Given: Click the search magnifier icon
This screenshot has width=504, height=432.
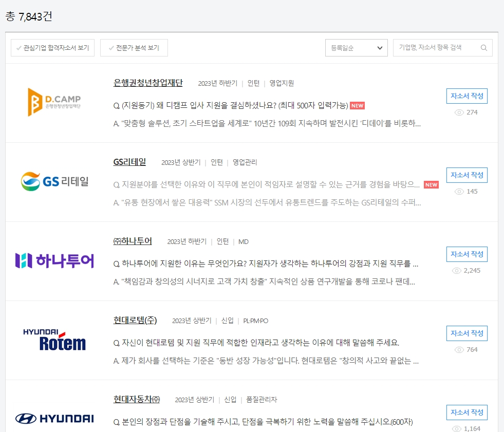Looking at the screenshot, I should pyautogui.click(x=484, y=48).
